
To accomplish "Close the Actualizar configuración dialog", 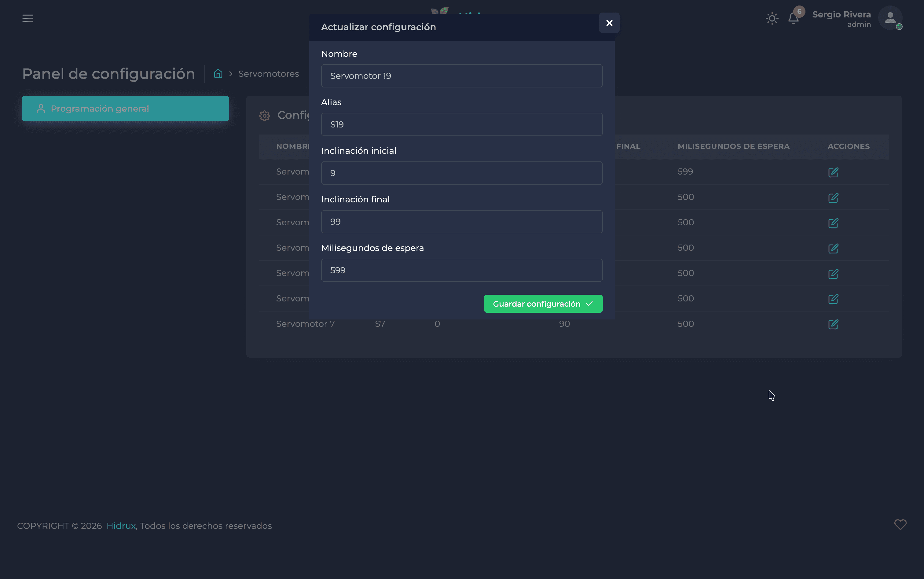I will pyautogui.click(x=609, y=23).
